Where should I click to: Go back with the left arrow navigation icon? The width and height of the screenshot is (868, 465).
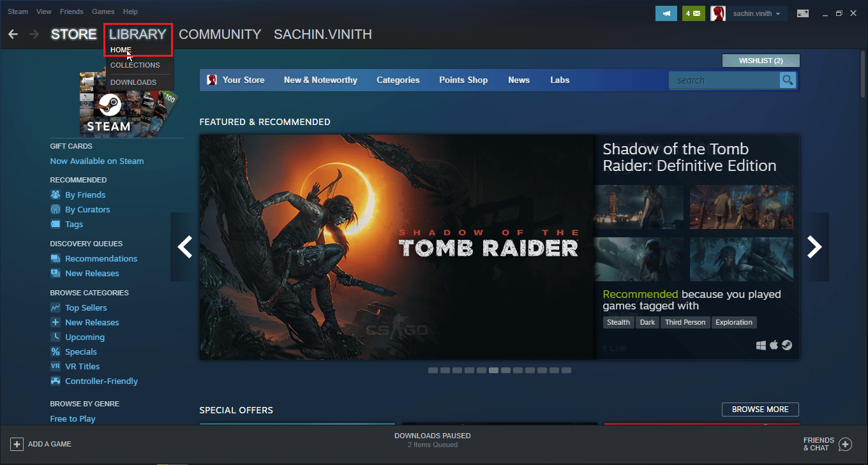[13, 34]
